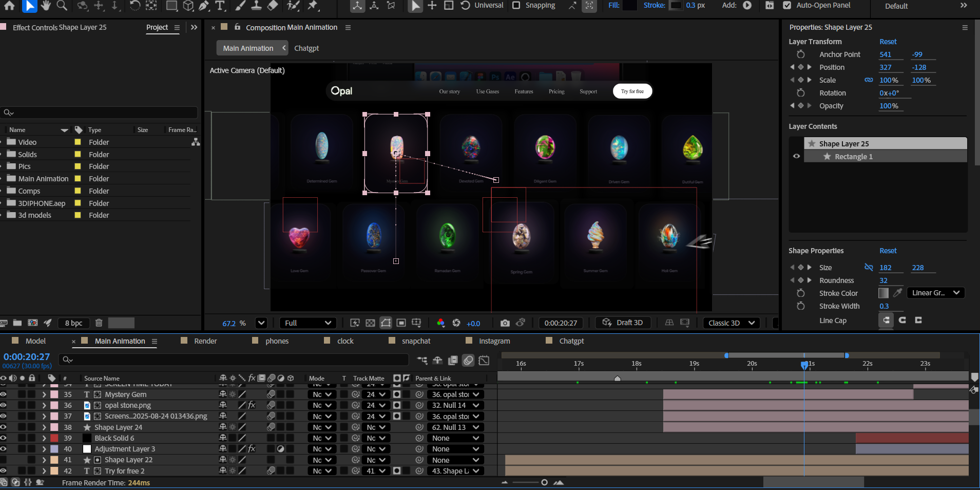Image resolution: width=980 pixels, height=490 pixels.
Task: Open the Classic 3D renderer dropdown
Action: click(x=731, y=323)
